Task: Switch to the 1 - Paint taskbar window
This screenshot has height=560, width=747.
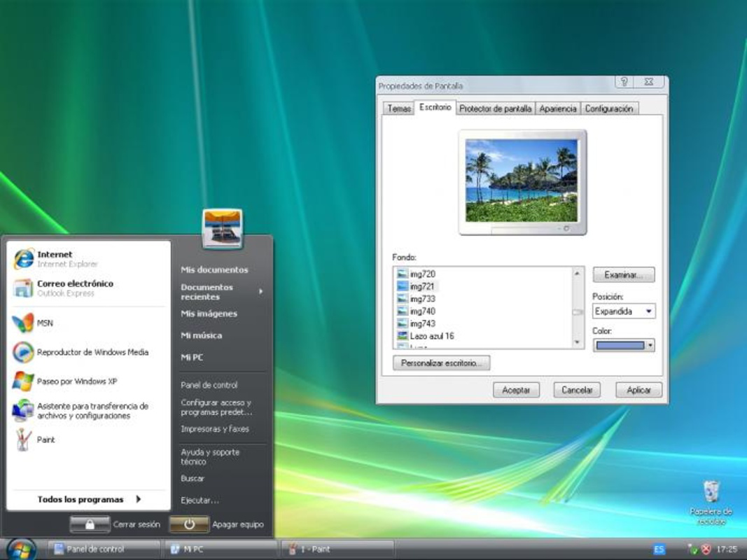Action: pyautogui.click(x=336, y=549)
